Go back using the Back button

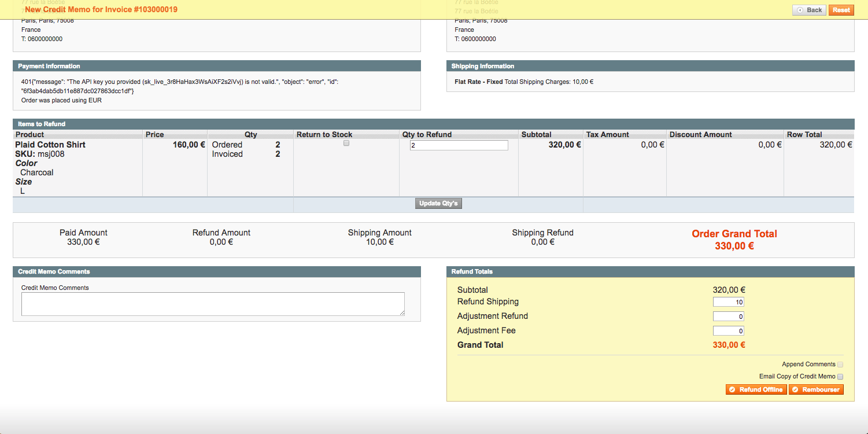pyautogui.click(x=808, y=9)
